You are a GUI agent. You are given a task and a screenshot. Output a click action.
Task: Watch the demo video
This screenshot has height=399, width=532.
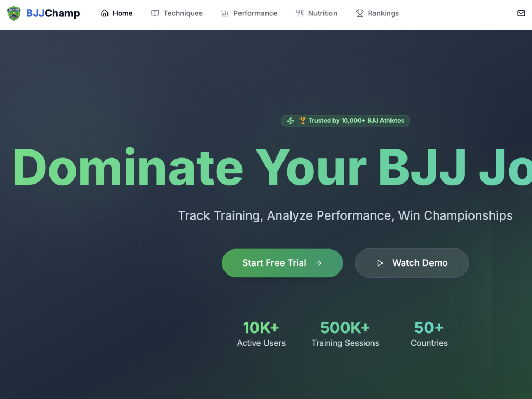point(412,263)
